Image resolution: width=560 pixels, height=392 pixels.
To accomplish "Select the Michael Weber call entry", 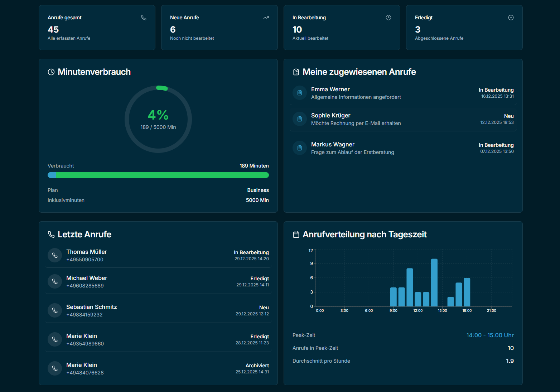I will [x=158, y=281].
